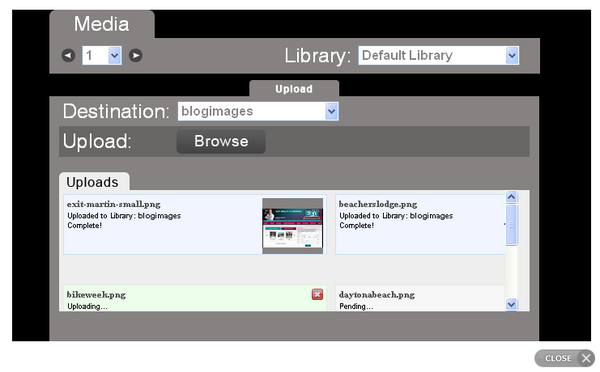Viewport: 600px width, 372px height.
Task: Click the uploads list scroll down arrow
Action: (x=512, y=305)
